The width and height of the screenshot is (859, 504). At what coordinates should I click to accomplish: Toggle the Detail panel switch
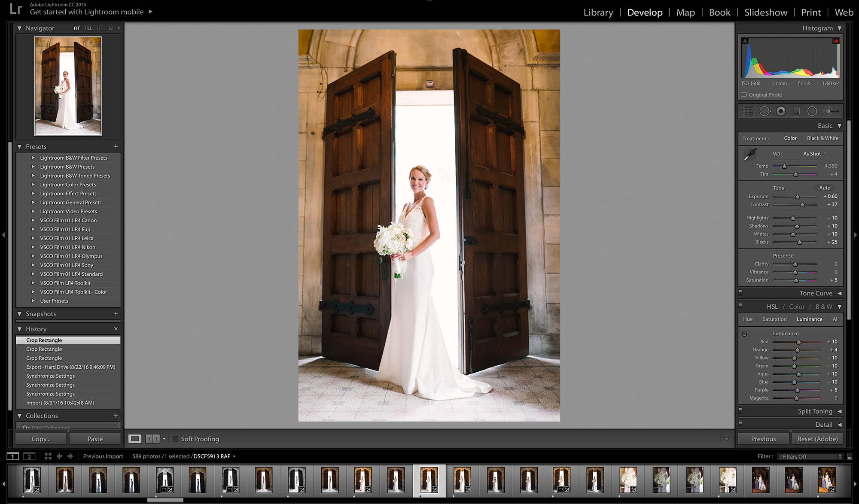click(740, 423)
